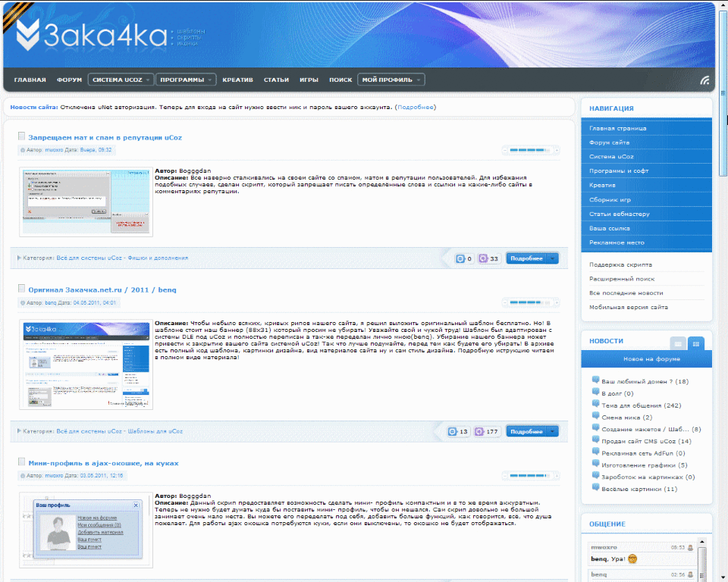This screenshot has height=582, width=728.
Task: Click the Зака4ка site logo
Action: pos(91,34)
